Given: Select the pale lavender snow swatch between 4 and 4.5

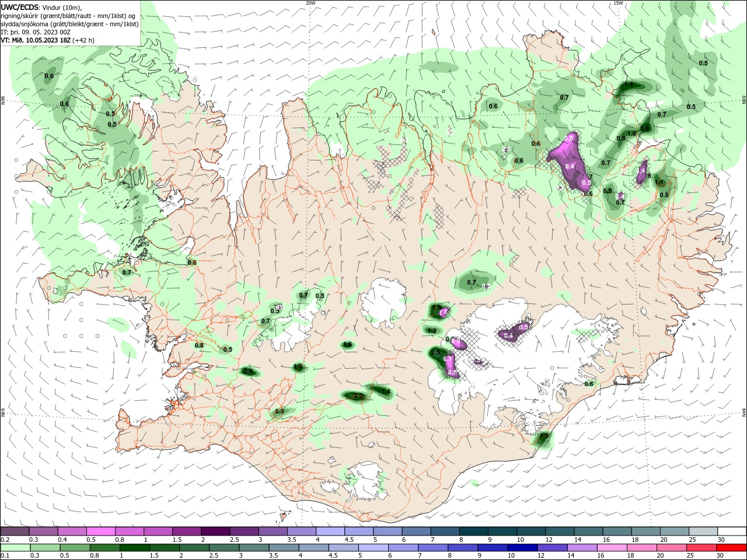Looking at the screenshot, I should click(x=330, y=531).
